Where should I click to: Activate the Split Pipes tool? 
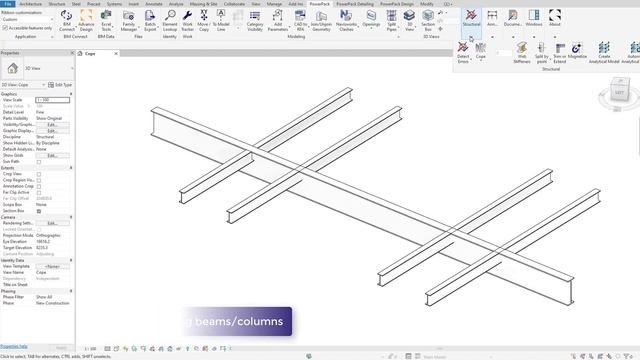pyautogui.click(x=391, y=20)
